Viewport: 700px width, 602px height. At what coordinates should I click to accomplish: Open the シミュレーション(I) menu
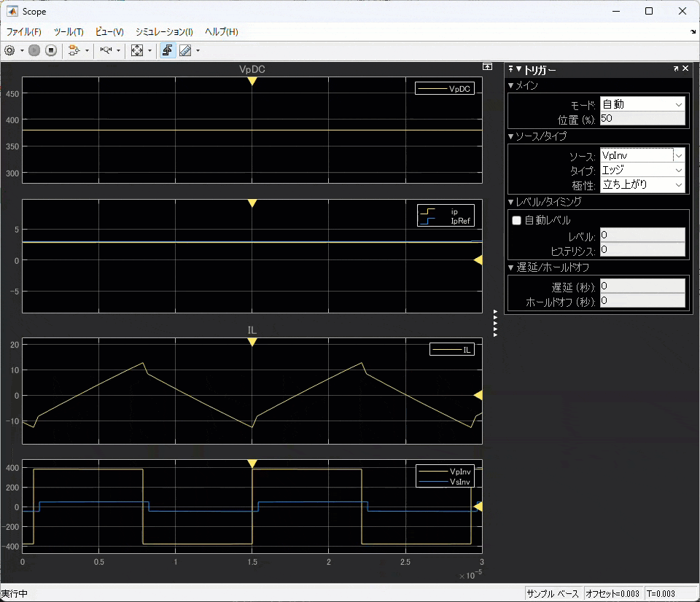pyautogui.click(x=164, y=31)
